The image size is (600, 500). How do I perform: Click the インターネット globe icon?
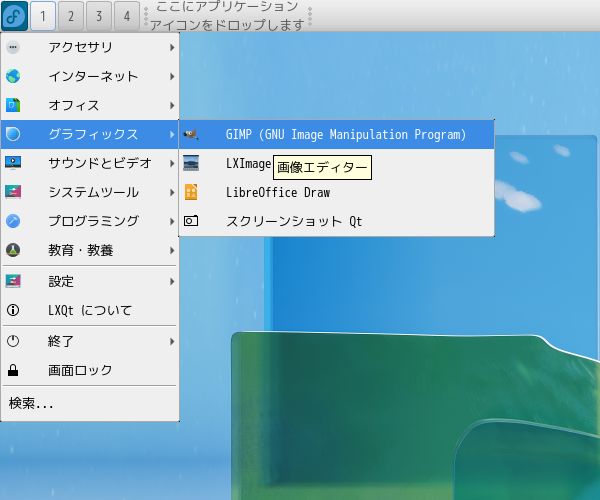pyautogui.click(x=13, y=76)
